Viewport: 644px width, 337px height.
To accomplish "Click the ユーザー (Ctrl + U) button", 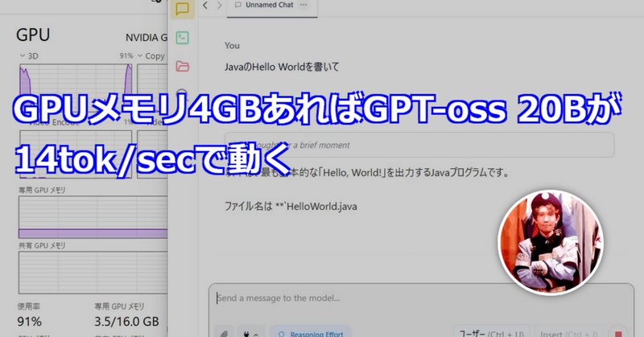I will tap(491, 333).
